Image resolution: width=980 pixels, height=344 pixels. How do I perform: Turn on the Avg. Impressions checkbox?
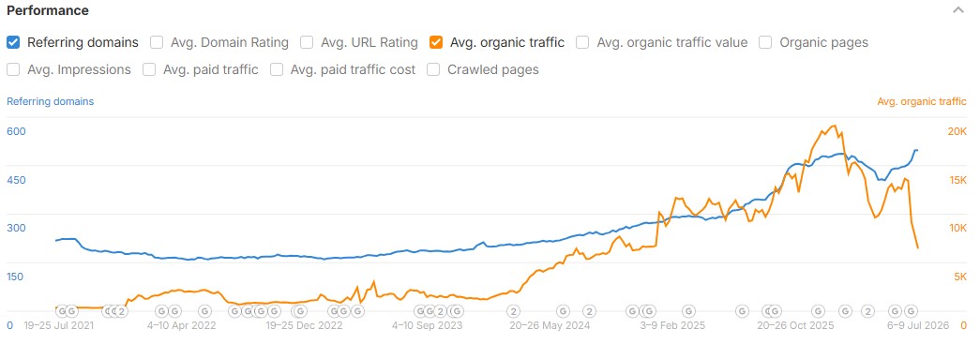(13, 69)
